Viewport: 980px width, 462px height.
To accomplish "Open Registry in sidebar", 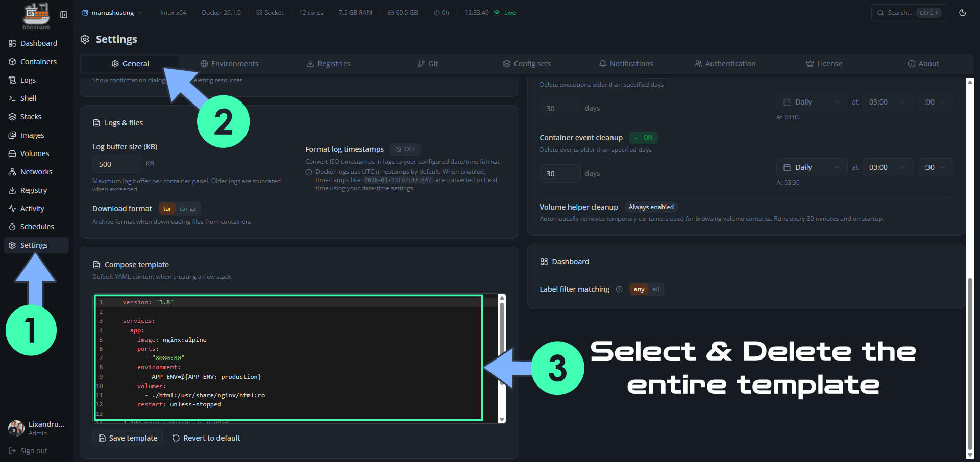I will point(36,190).
